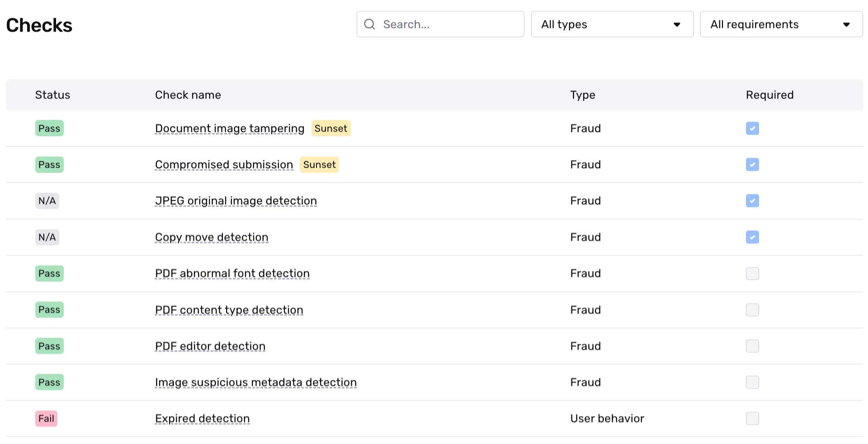Image resolution: width=868 pixels, height=444 pixels.
Task: Enable Required checkbox for PDF abnormal font detection
Action: click(x=752, y=274)
